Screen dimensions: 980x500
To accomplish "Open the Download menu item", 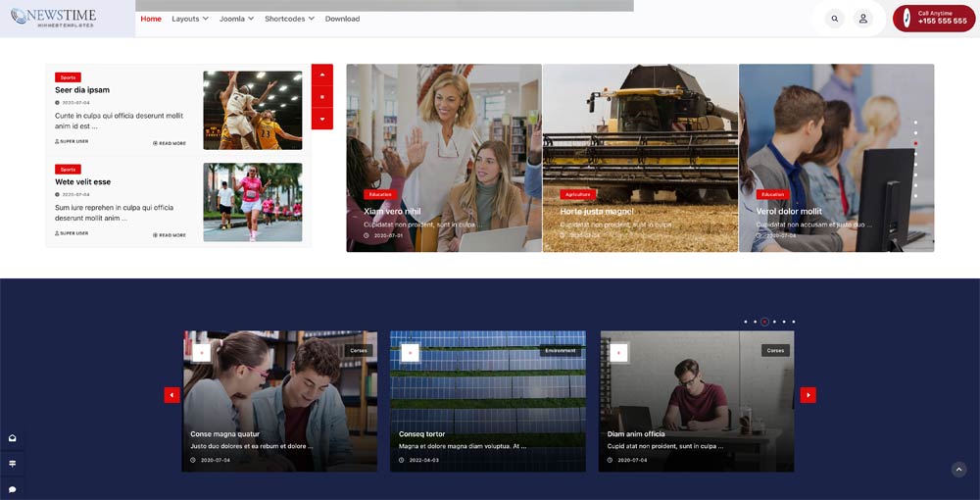I will tap(342, 19).
